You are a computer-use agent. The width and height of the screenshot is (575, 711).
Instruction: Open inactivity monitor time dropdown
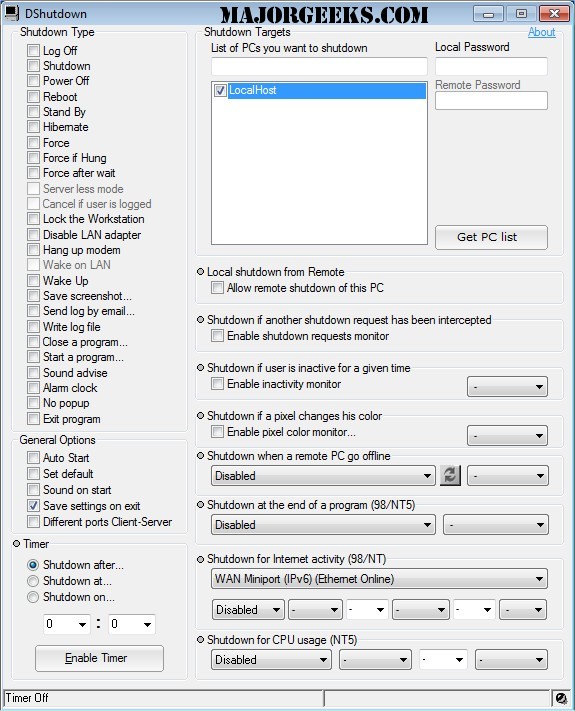tap(507, 387)
